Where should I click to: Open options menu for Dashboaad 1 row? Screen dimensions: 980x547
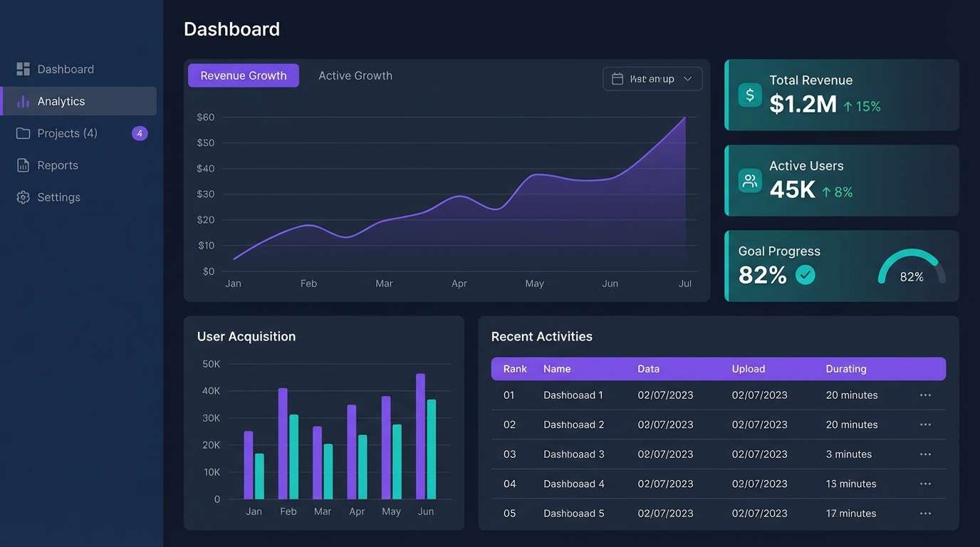click(925, 395)
